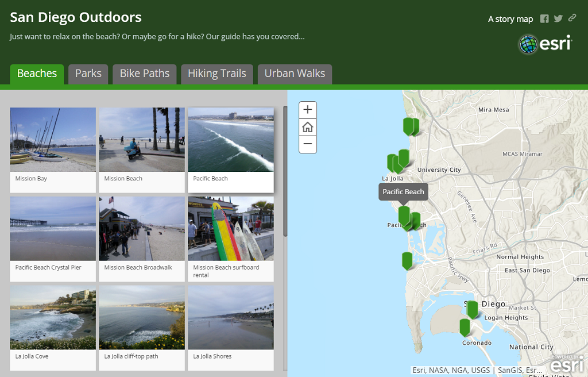This screenshot has height=377, width=588.
Task: Click the story subtitle text
Action: [x=157, y=37]
